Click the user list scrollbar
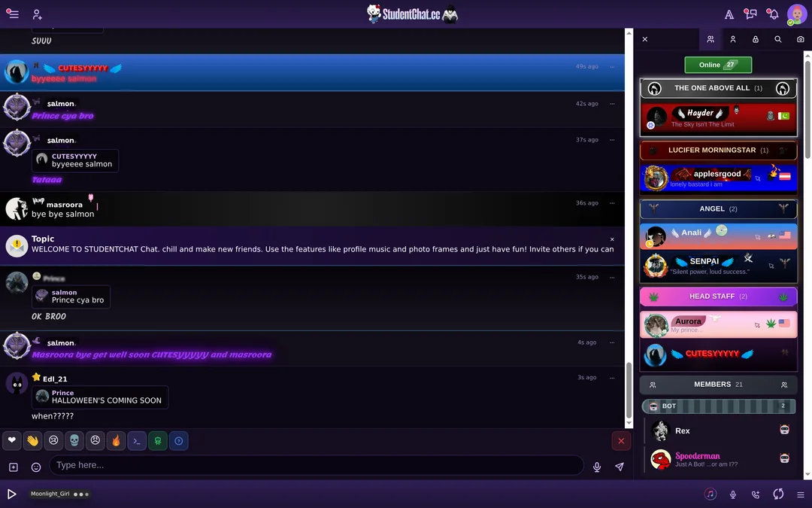Viewport: 812px width, 508px height. point(807,109)
